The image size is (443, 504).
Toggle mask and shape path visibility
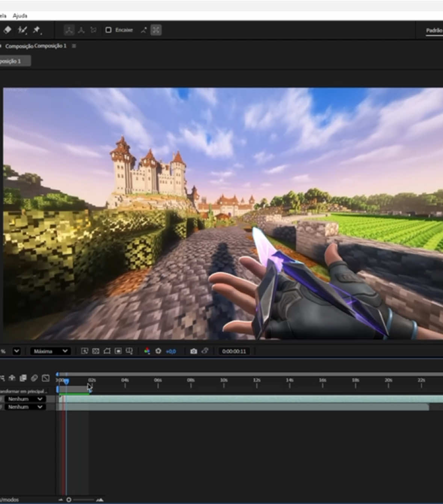tap(107, 351)
